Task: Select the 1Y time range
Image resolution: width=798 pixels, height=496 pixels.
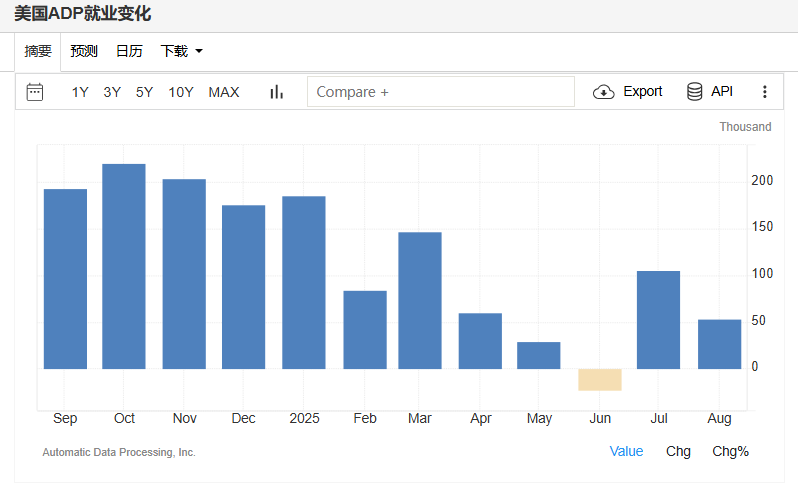Action: 80,92
